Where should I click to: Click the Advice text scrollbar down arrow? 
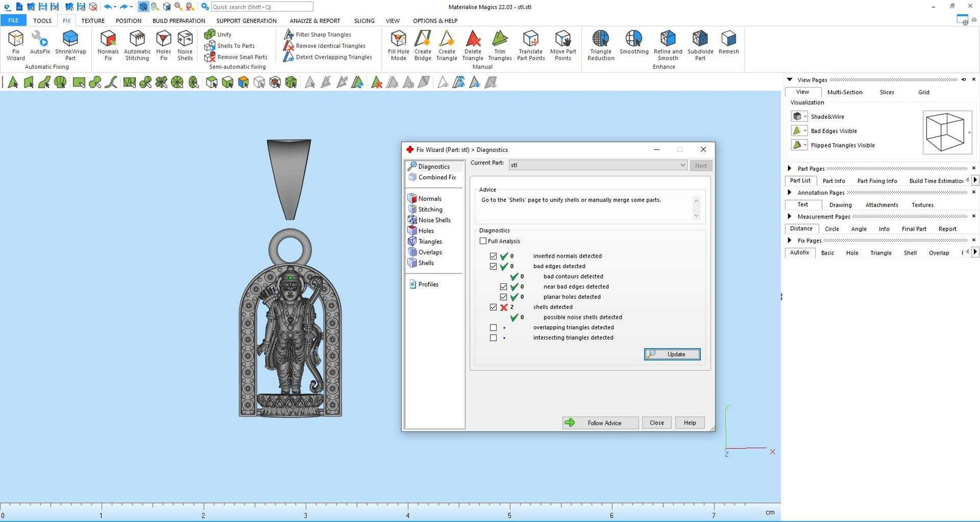[x=696, y=215]
